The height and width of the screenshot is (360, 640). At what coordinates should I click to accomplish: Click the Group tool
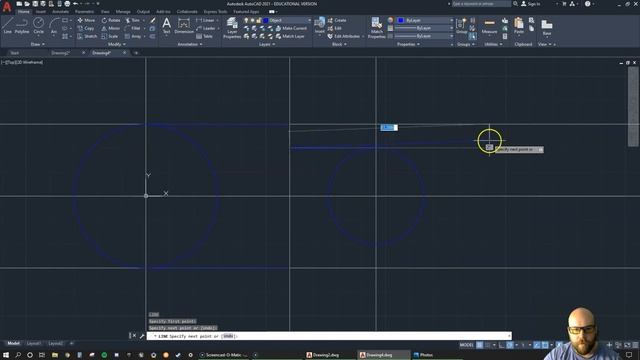(x=462, y=26)
